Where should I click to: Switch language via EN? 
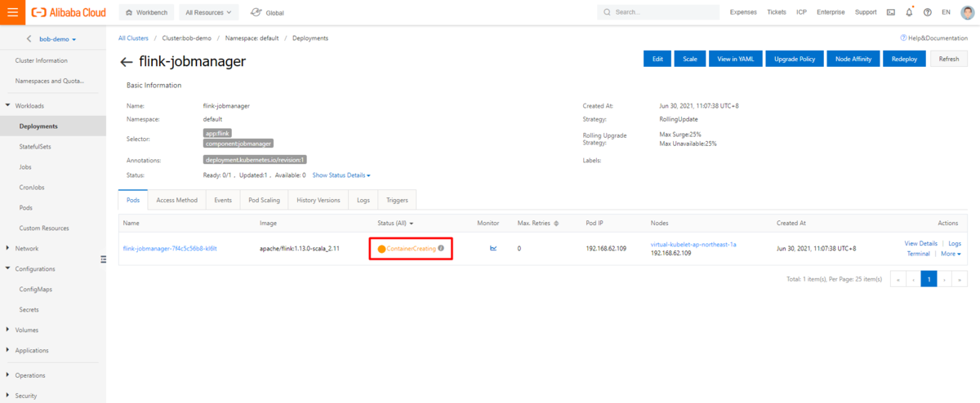(946, 12)
